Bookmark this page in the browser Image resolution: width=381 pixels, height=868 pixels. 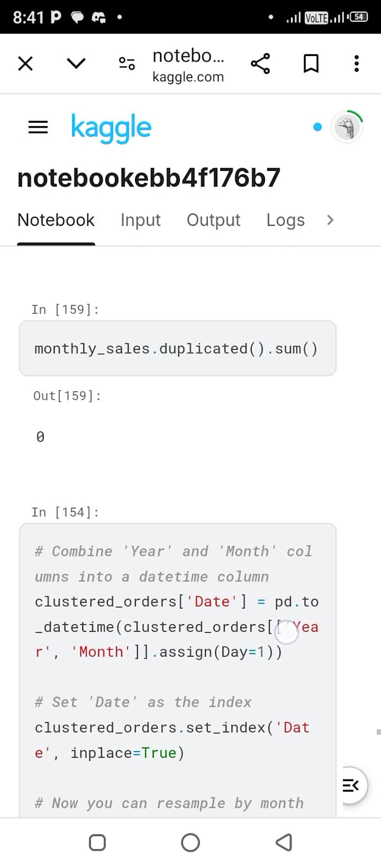(311, 63)
